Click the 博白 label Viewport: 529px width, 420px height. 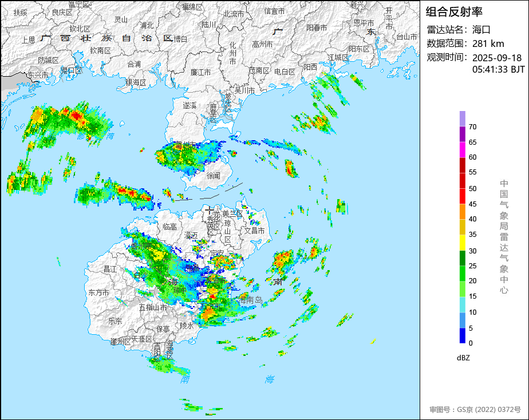click(180, 39)
